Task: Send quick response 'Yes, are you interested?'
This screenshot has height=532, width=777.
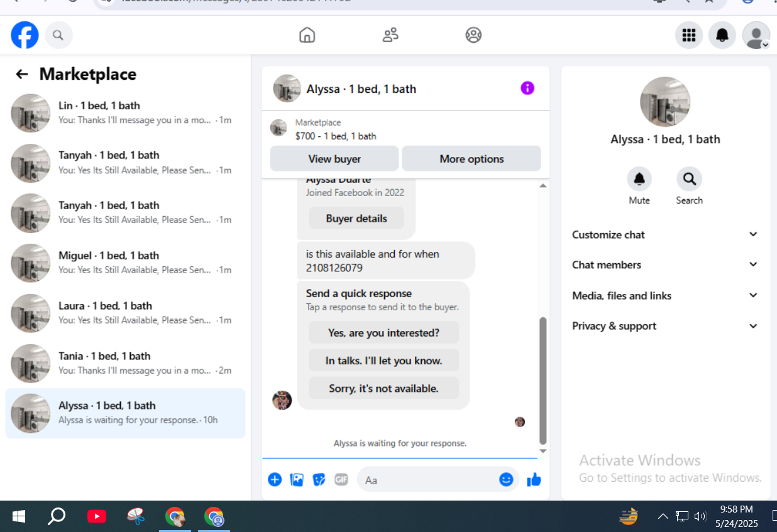Action: click(383, 332)
